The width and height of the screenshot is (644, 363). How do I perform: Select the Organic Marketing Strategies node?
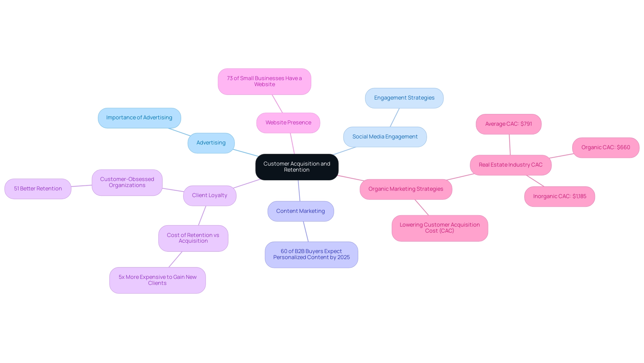pyautogui.click(x=406, y=189)
